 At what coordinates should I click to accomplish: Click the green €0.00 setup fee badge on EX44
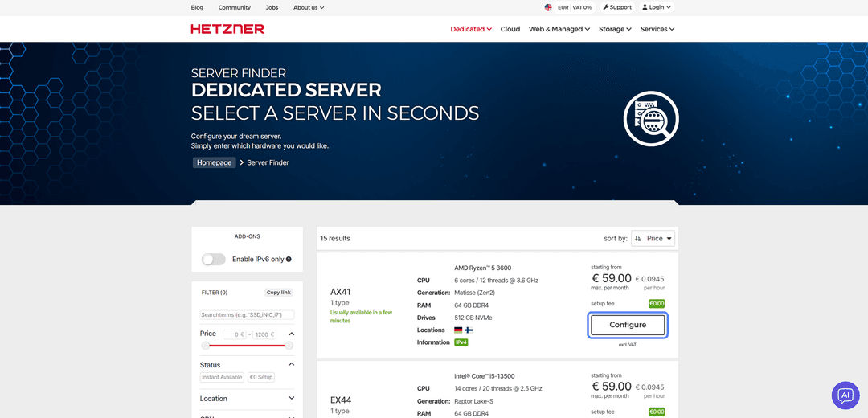pyautogui.click(x=657, y=412)
